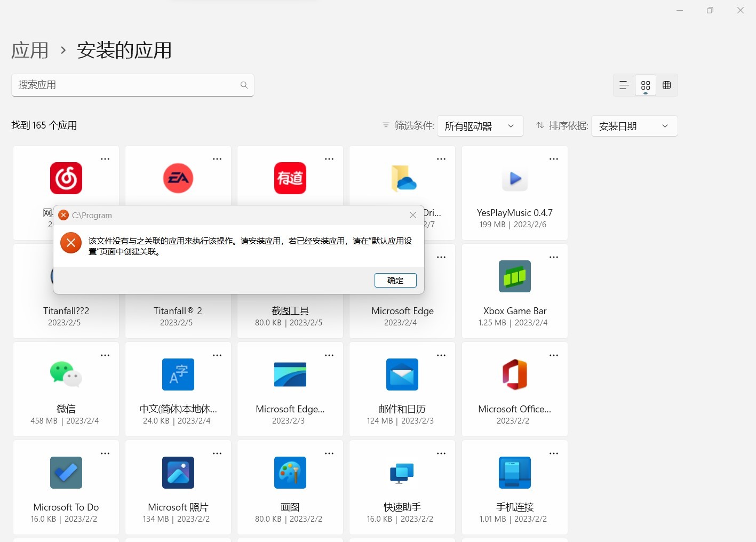Image resolution: width=756 pixels, height=542 pixels.
Task: Click the Youdao app icon
Action: coord(290,178)
